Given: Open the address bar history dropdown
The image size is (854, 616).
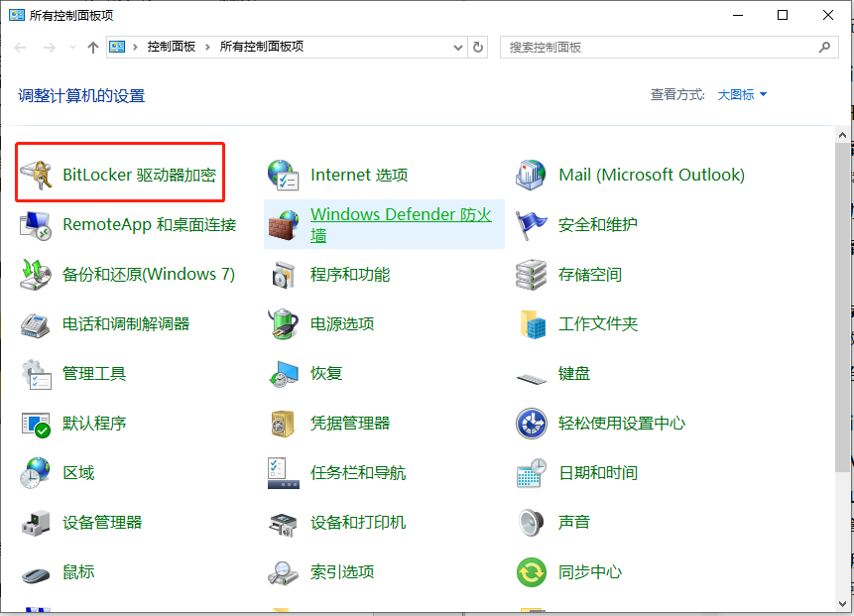Looking at the screenshot, I should coord(456,47).
